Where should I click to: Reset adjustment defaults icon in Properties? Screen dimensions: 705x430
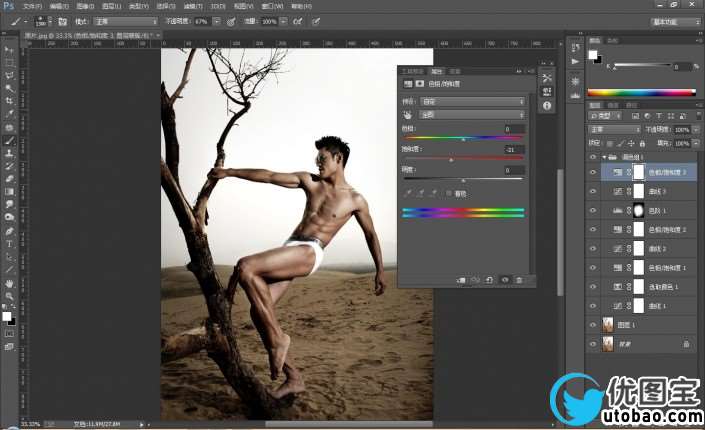point(489,280)
